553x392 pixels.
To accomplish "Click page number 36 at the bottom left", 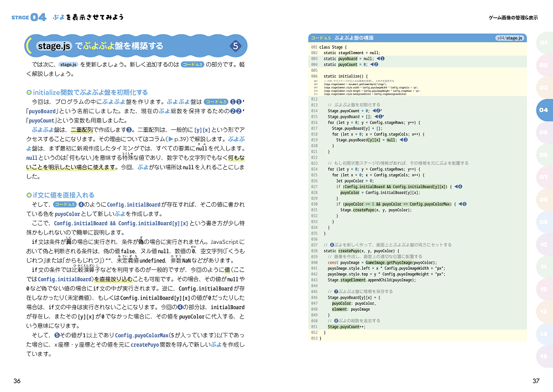I will click(x=17, y=380).
